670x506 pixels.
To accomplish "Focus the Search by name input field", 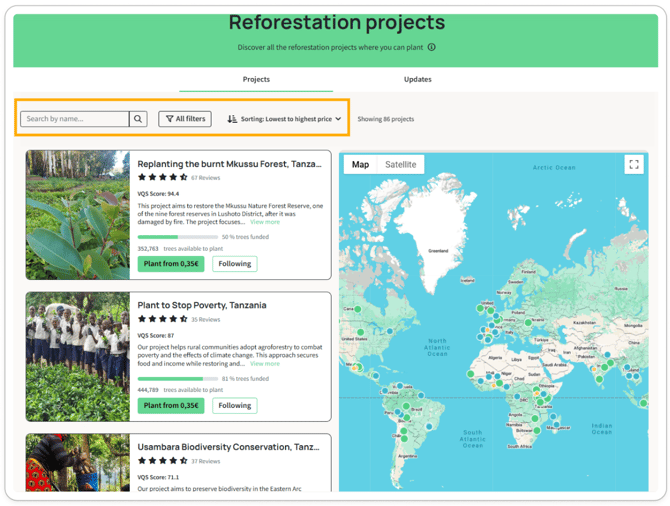I will click(x=74, y=119).
